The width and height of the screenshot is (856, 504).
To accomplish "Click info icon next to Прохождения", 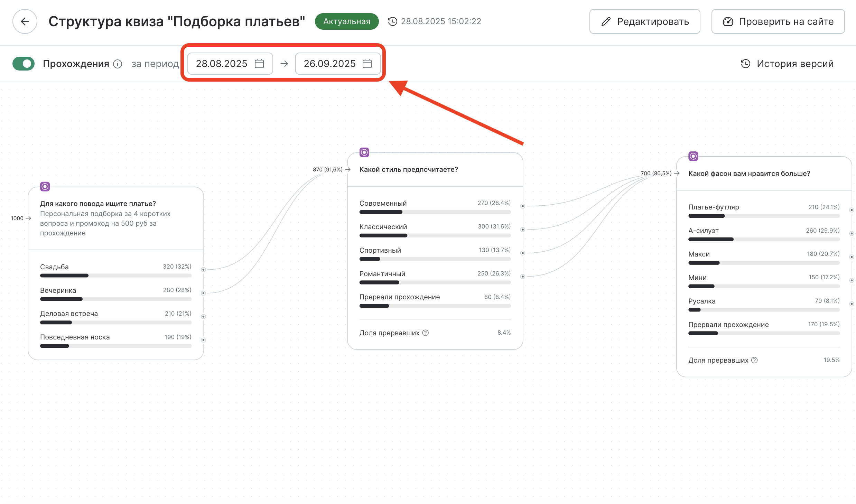I will (x=118, y=64).
